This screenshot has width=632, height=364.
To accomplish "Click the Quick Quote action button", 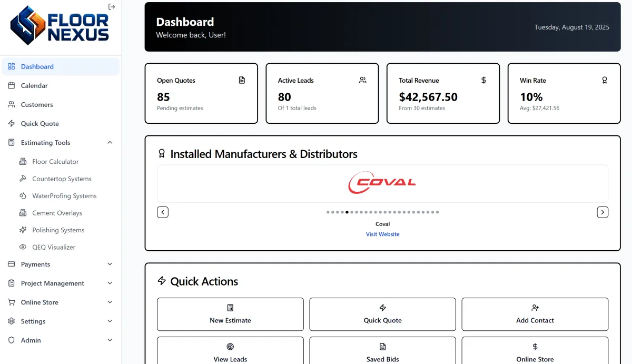I will pyautogui.click(x=383, y=314).
